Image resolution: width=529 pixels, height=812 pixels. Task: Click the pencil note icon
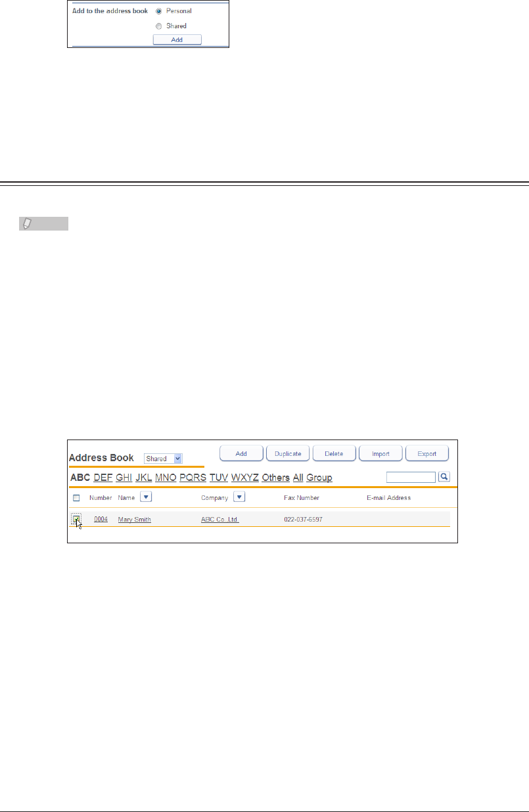pyautogui.click(x=27, y=225)
